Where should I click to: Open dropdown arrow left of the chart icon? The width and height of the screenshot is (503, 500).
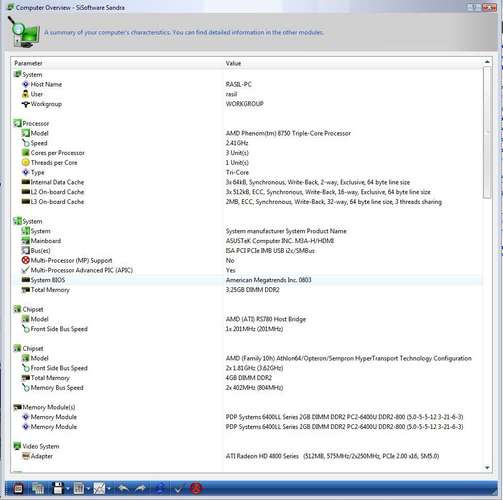(88, 489)
